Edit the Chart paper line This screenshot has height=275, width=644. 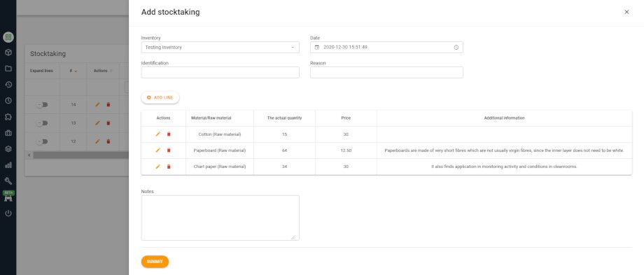click(157, 167)
